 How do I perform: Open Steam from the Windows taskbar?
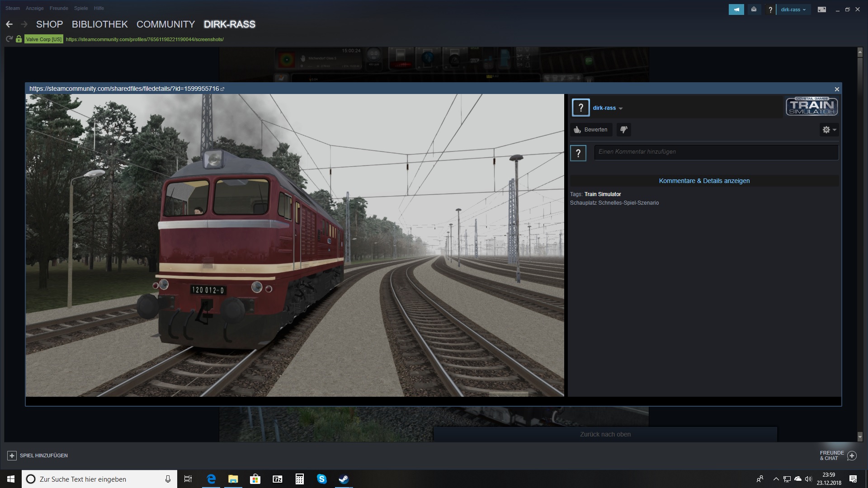click(x=344, y=479)
